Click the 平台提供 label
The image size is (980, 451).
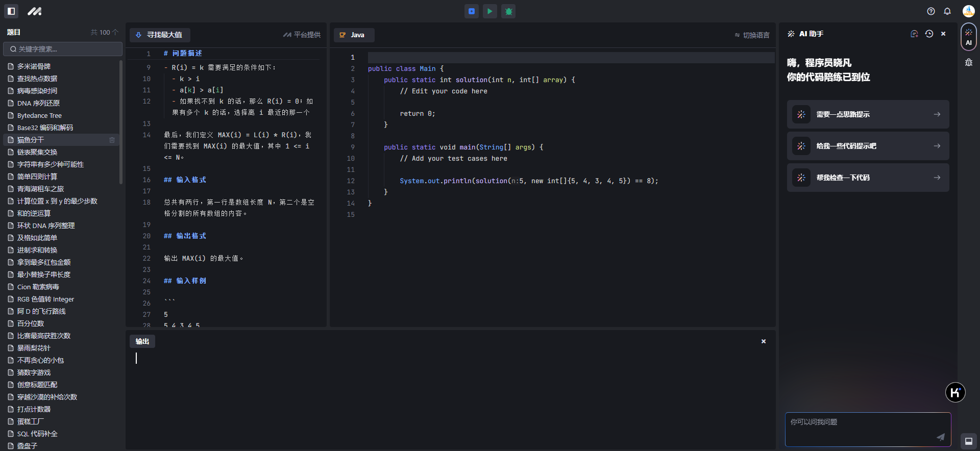coord(302,35)
